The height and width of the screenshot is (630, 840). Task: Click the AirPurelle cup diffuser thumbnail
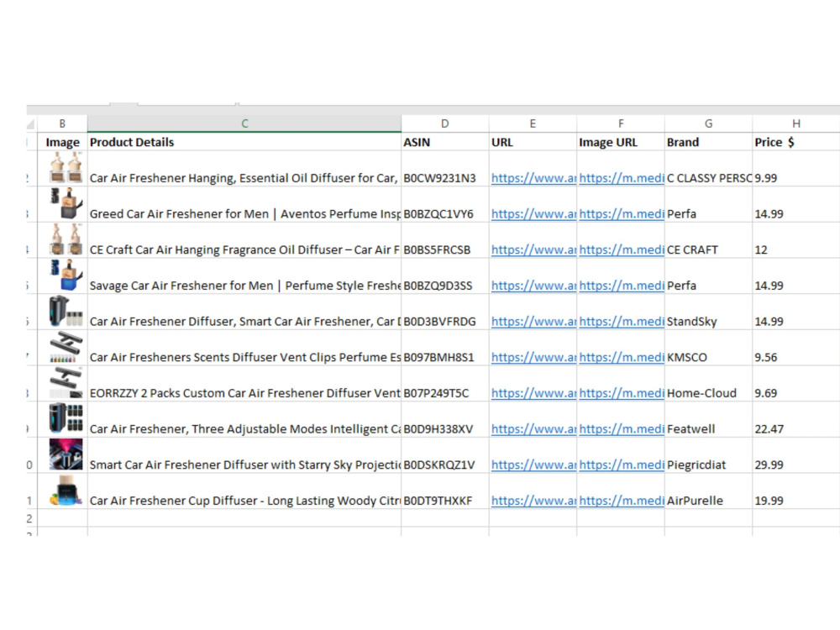coord(66,491)
